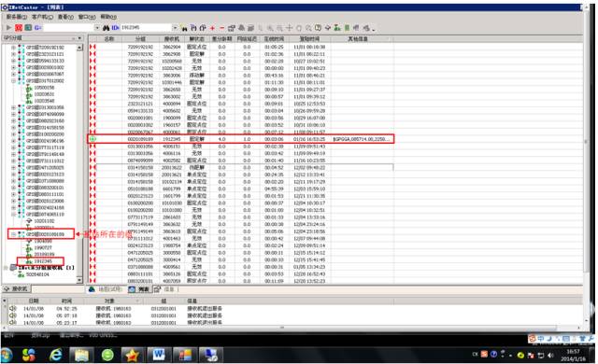
Task: Open the G: combo box dropdown arrow
Action: point(97,28)
